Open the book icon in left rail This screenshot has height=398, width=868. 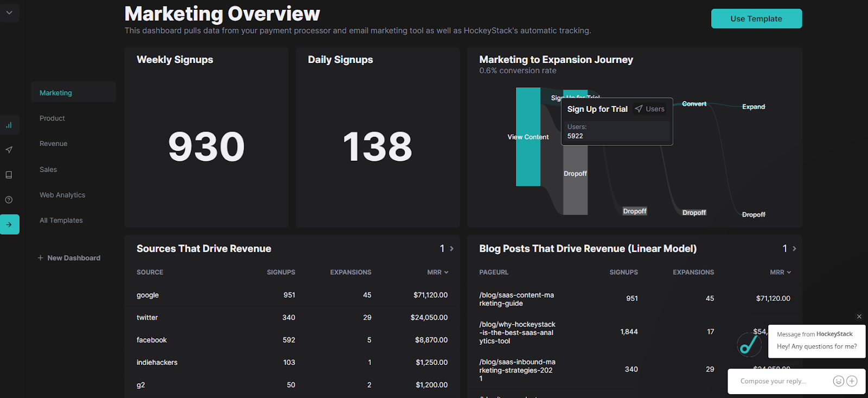pos(9,175)
